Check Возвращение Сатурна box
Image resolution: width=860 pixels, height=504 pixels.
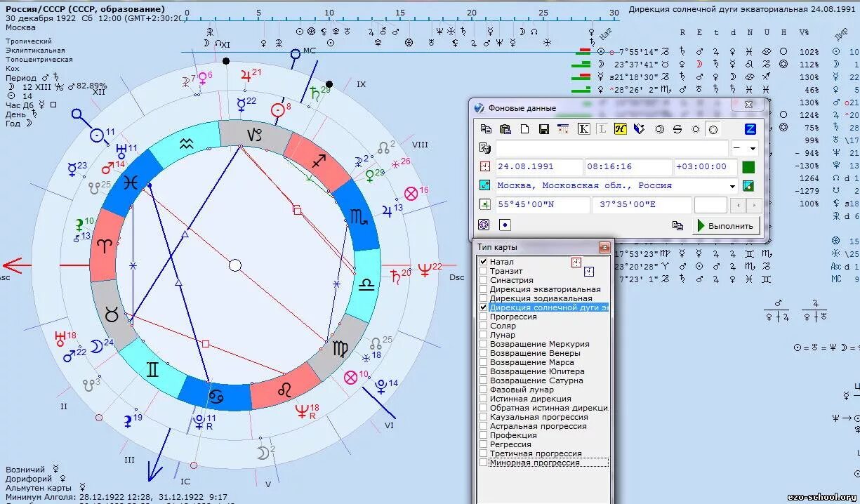[x=483, y=380]
